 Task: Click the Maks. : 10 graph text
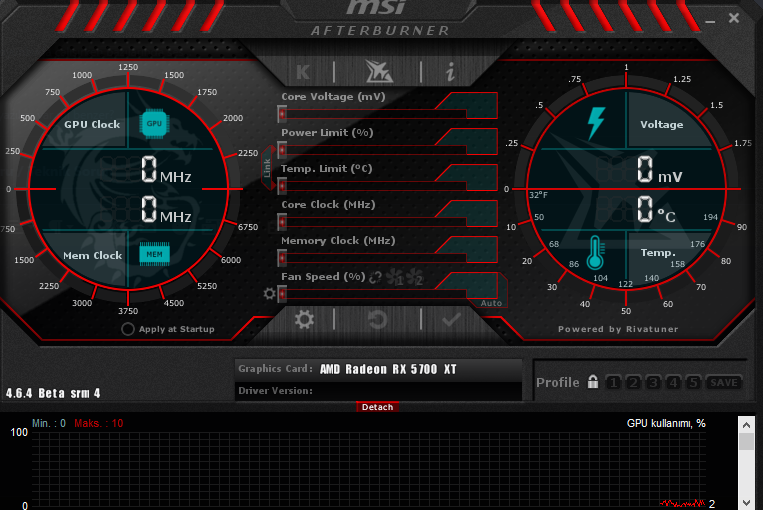[x=99, y=423]
